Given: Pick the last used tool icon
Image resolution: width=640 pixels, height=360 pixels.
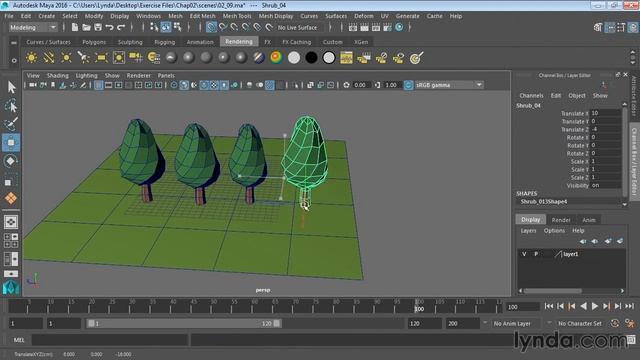Looking at the screenshot, I should click(x=11, y=198).
